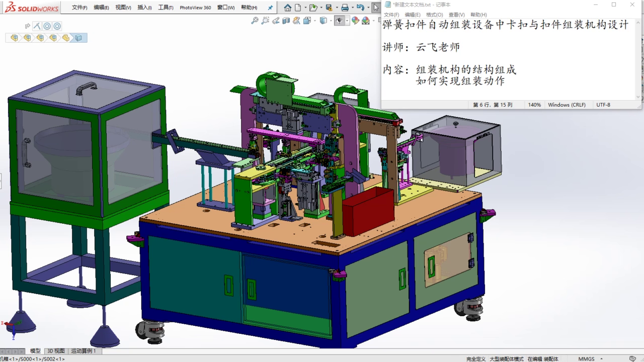Click the Home icon in SolidWorks toolbar
The image size is (644, 362).
(x=288, y=8)
